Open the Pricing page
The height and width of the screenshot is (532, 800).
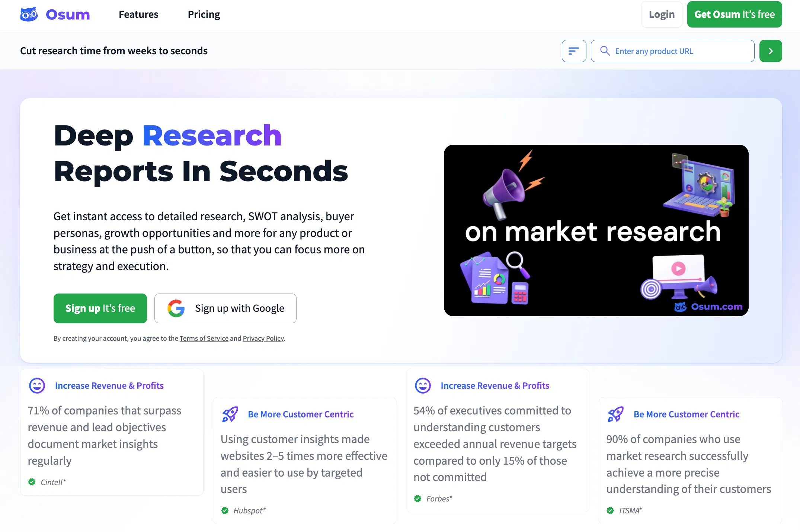pos(204,14)
